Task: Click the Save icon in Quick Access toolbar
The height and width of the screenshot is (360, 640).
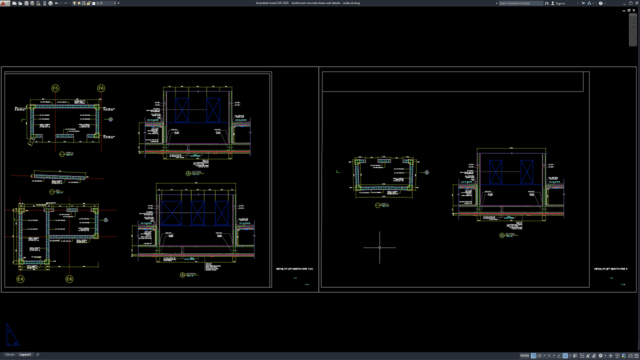Action: 26,3
